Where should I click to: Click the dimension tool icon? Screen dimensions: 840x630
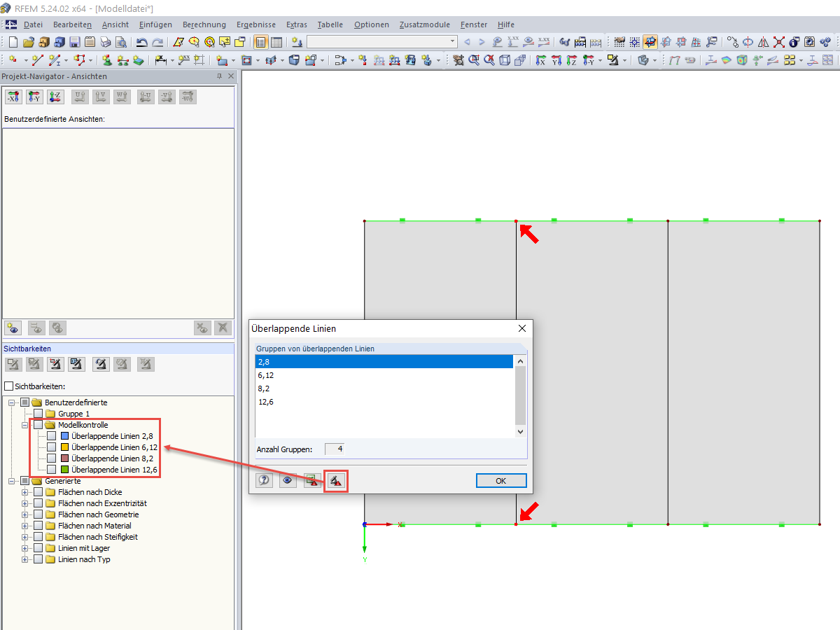coord(160,60)
